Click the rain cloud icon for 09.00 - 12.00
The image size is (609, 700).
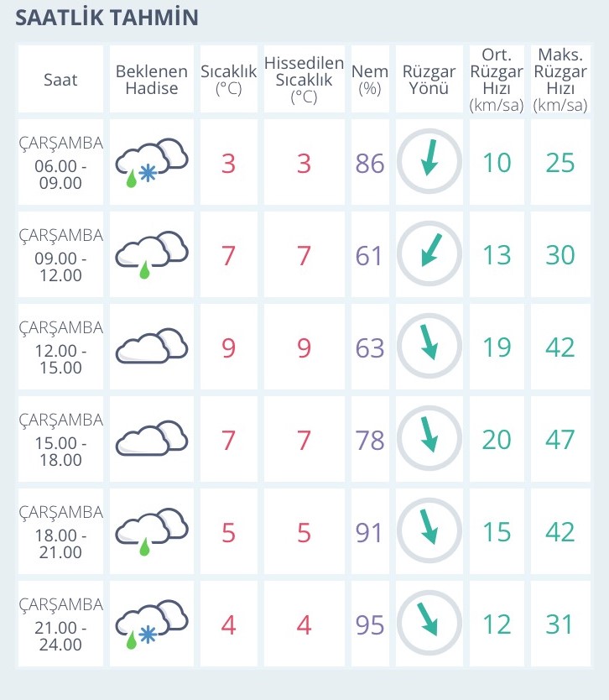pos(152,255)
